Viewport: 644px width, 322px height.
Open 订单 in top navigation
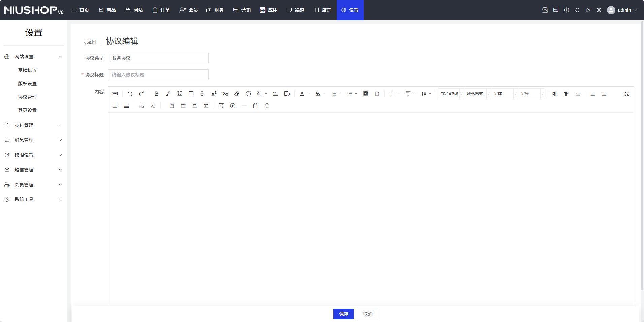pyautogui.click(x=161, y=10)
